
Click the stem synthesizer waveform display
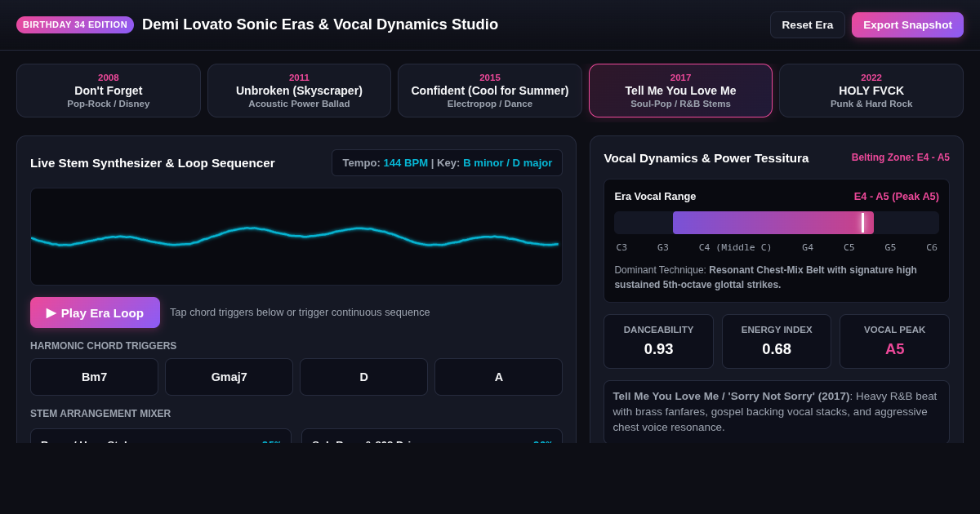coord(296,237)
